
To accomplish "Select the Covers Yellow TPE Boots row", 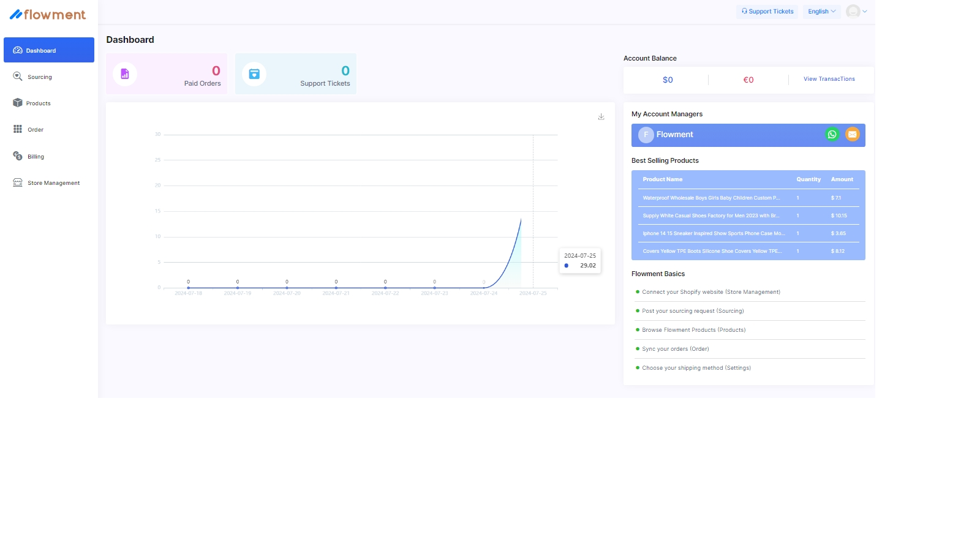I will [x=748, y=251].
